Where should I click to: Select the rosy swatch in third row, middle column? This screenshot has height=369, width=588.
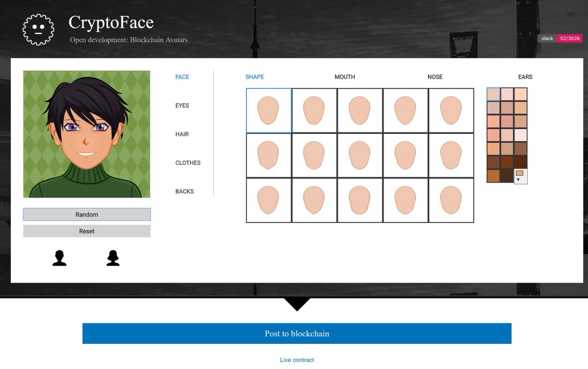(507, 121)
